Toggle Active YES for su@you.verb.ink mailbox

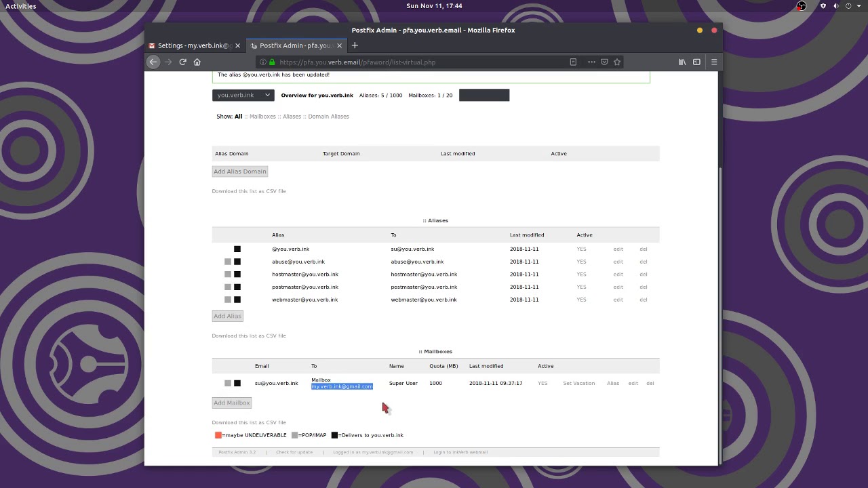point(542,383)
